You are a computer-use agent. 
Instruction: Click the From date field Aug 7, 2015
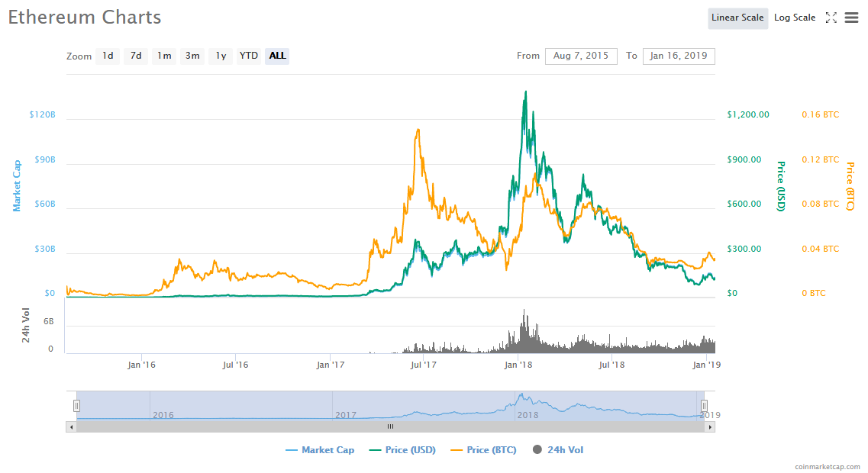point(581,56)
